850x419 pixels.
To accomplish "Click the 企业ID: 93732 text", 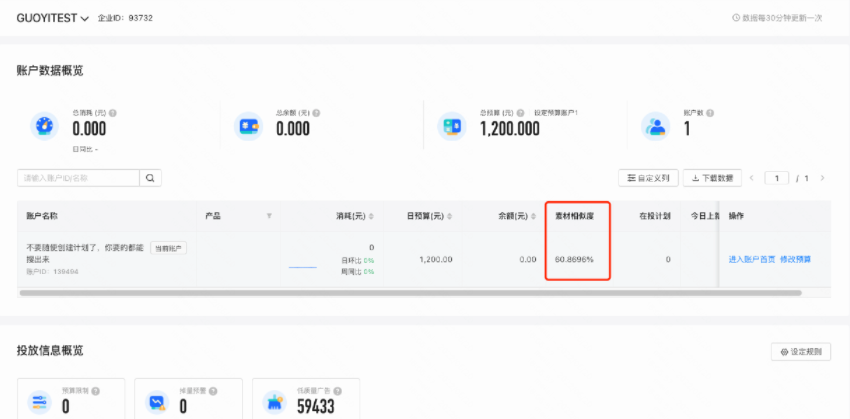I will 125,18.
